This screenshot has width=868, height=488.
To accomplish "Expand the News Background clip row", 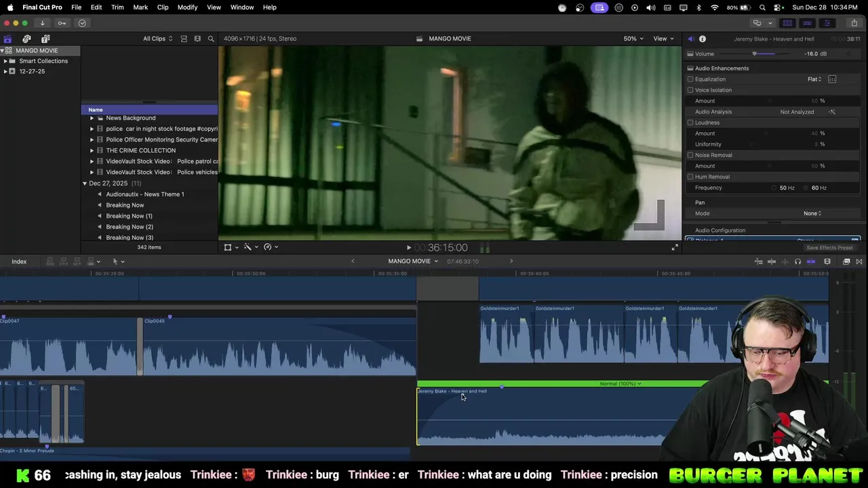I will (x=92, y=118).
